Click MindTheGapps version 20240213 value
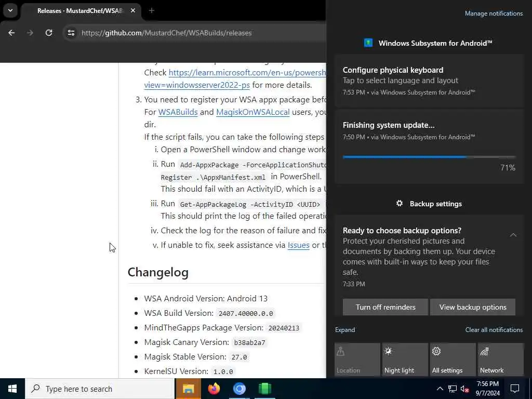Viewport: 532px width, 399px height. click(284, 328)
